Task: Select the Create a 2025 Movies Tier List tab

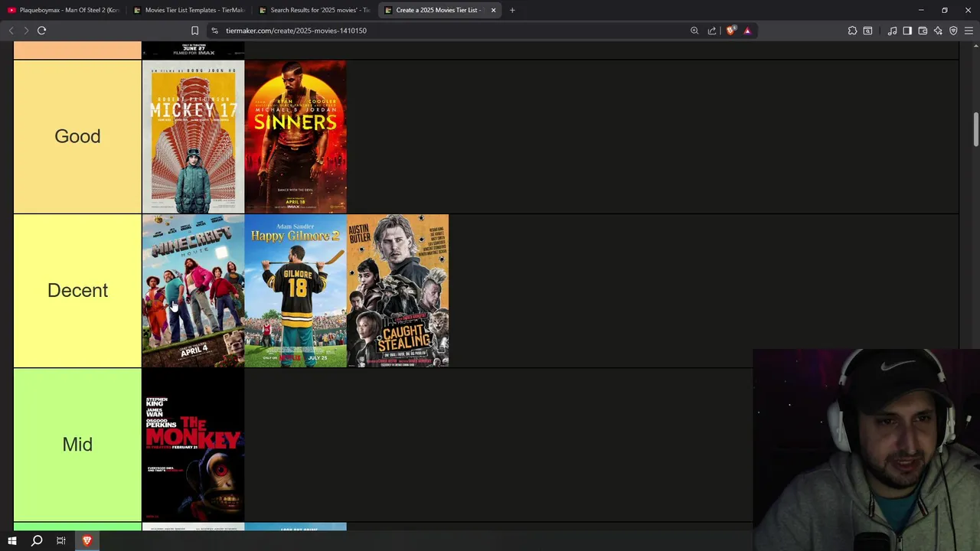Action: tap(440, 10)
